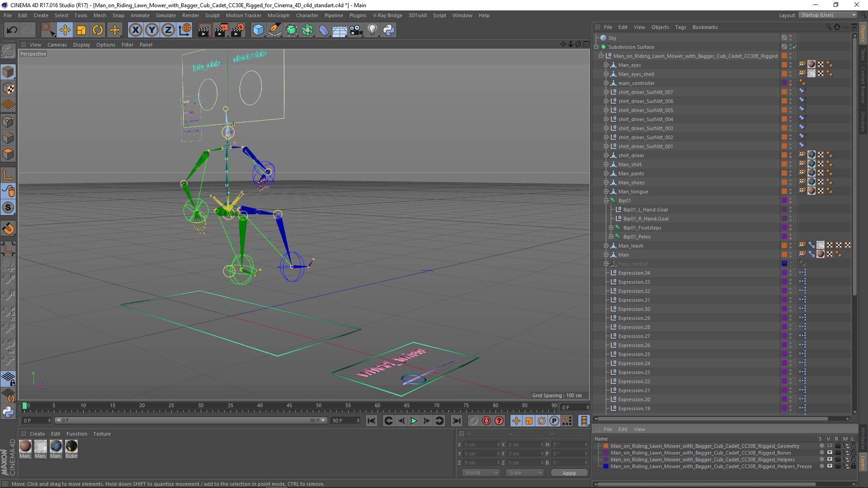Toggle X axis lock
This screenshot has height=488, width=868.
point(135,30)
